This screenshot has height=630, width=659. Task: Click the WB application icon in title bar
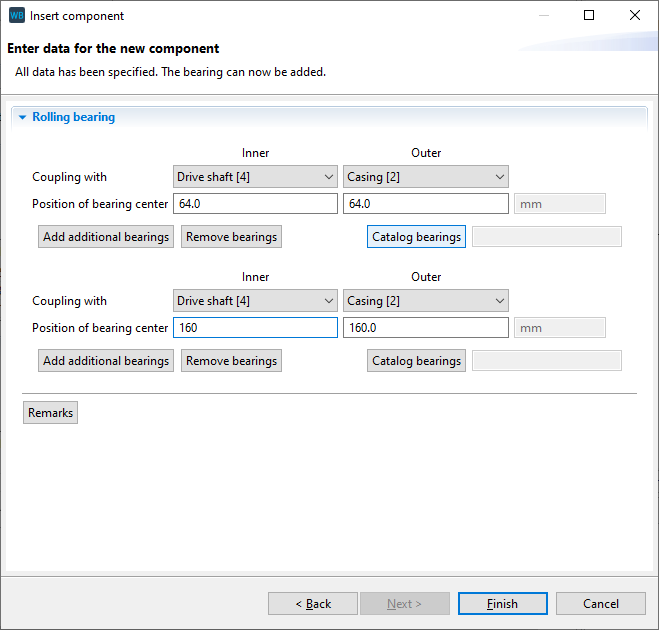click(16, 16)
